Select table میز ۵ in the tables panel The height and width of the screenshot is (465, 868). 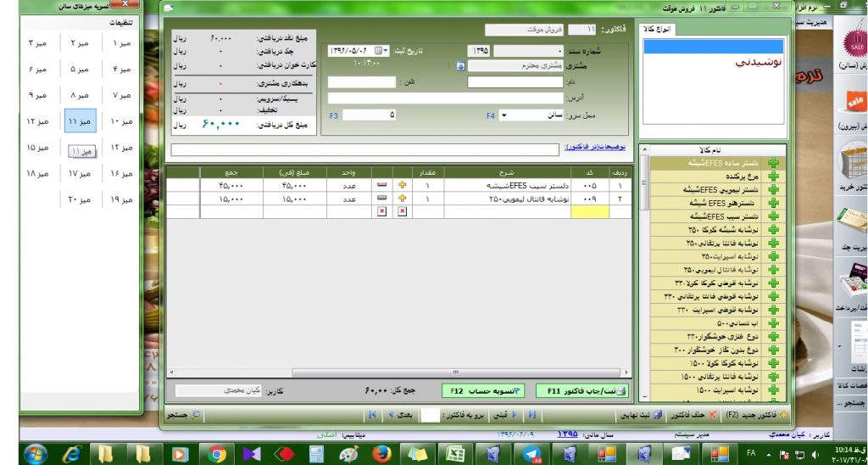(x=80, y=69)
